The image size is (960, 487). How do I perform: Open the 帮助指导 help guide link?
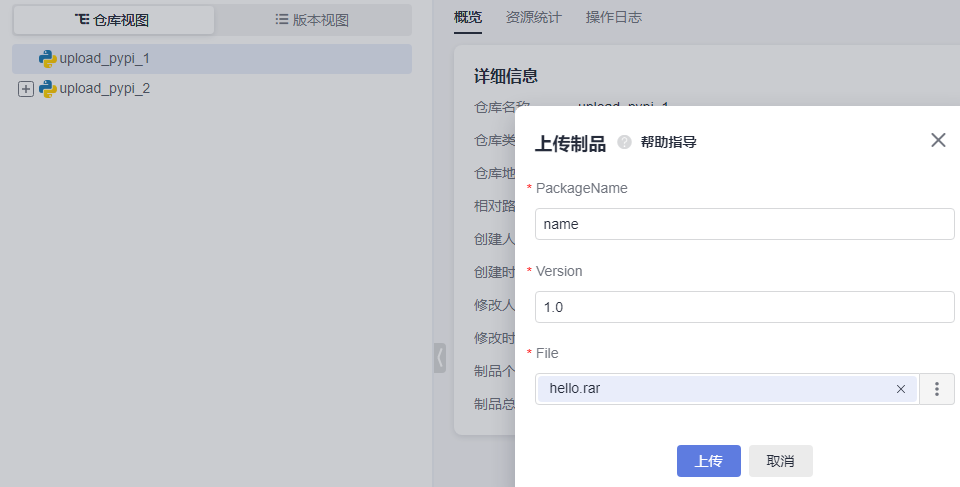pos(668,142)
